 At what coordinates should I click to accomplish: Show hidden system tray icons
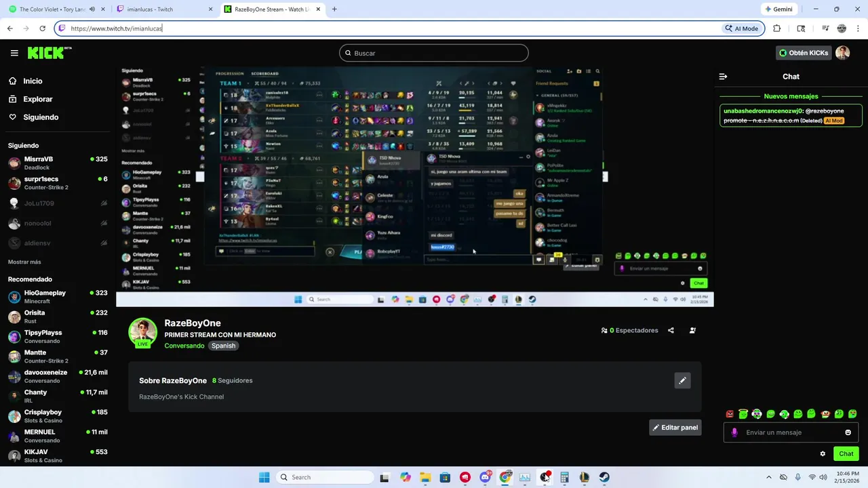tap(768, 477)
